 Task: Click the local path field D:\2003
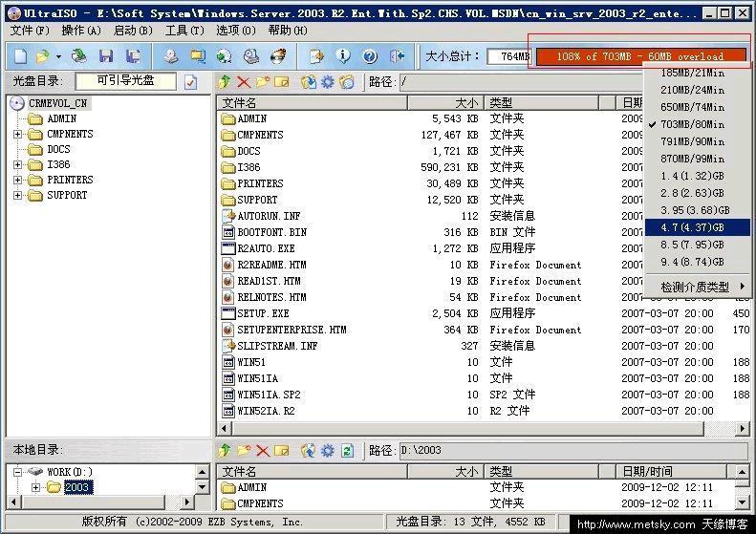tap(572, 451)
